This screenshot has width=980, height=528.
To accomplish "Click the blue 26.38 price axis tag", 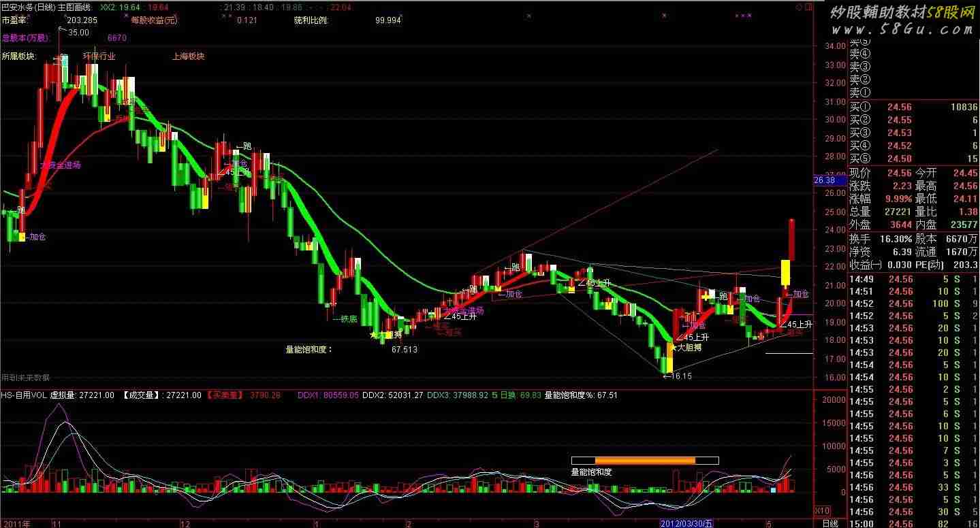I will pos(824,180).
